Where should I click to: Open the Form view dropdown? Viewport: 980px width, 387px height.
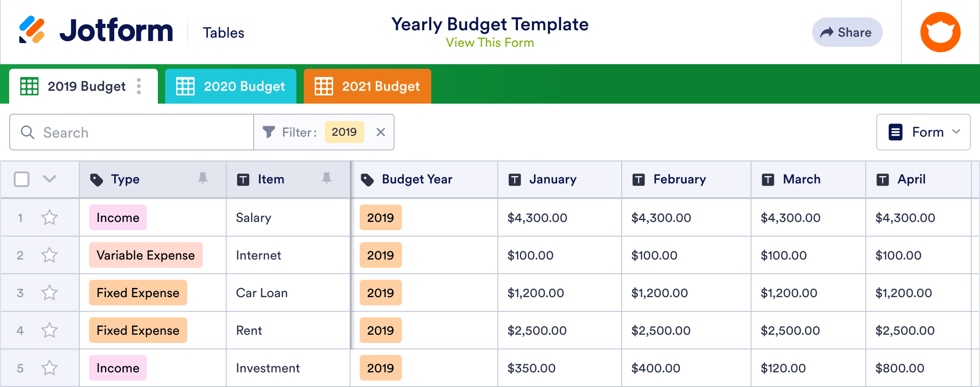923,132
